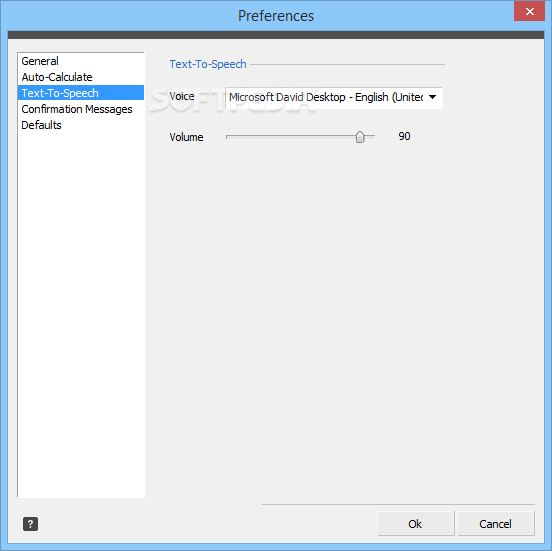The width and height of the screenshot is (552, 551).
Task: Close the Preferences dialog with X
Action: point(529,12)
